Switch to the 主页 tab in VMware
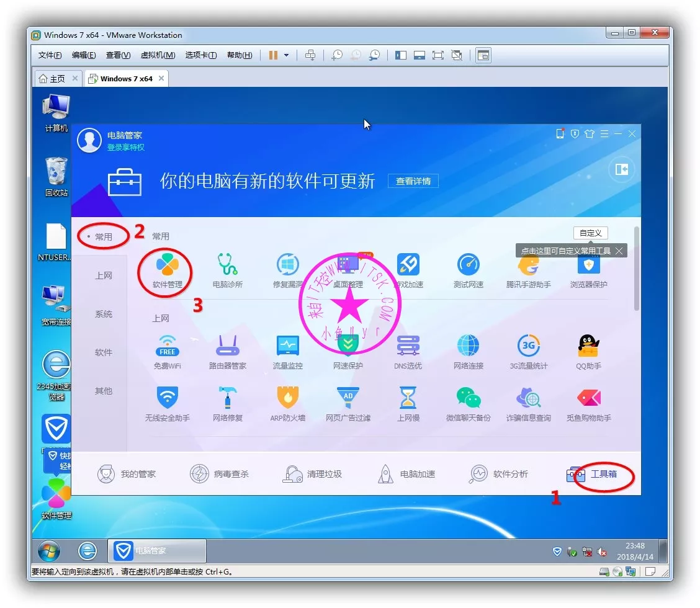This screenshot has width=700, height=608. [52, 79]
